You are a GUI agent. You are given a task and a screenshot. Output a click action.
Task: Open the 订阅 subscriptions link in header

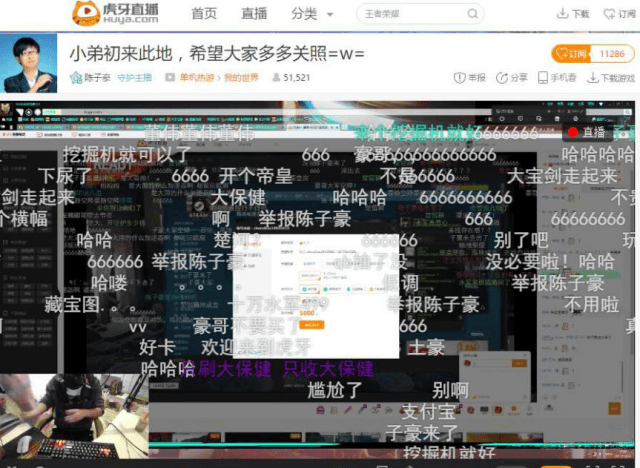(x=620, y=14)
